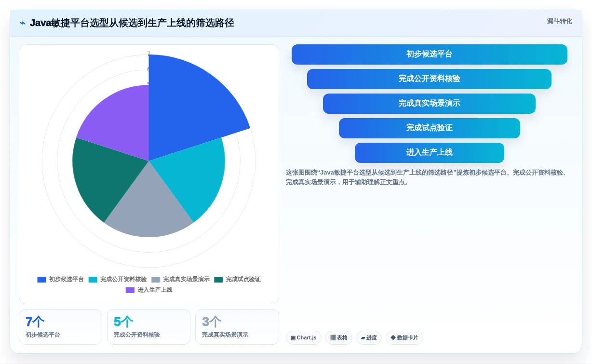
Task: Click the axis tick label 7 on chart
Action: tap(148, 54)
